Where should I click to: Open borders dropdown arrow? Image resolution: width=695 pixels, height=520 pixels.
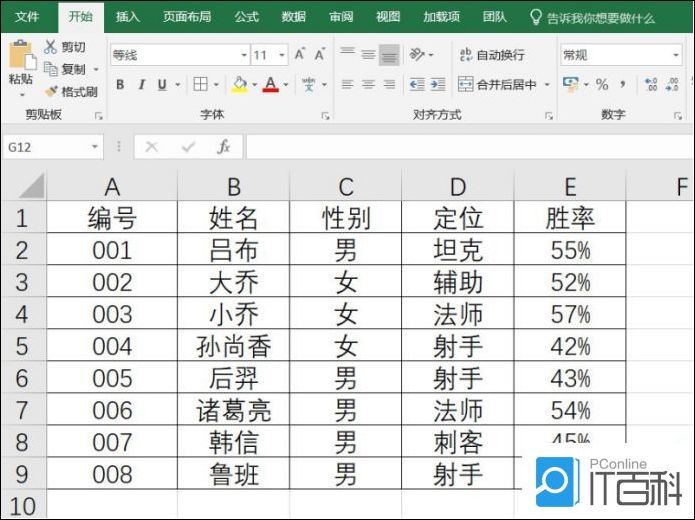tap(216, 84)
